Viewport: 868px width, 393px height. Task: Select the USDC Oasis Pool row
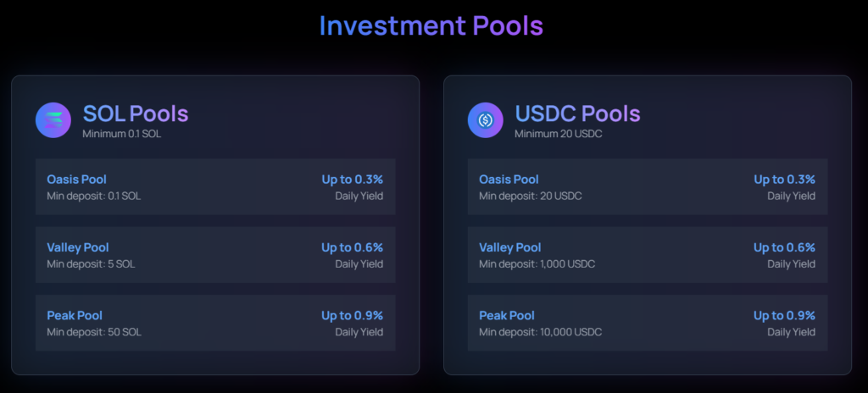pos(648,187)
